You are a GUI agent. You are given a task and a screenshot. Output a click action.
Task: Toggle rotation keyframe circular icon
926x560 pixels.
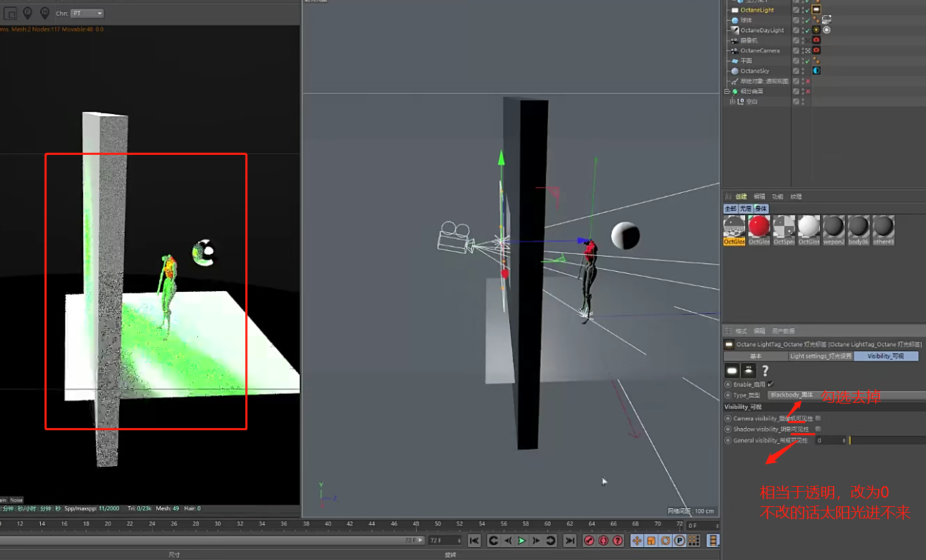tap(666, 541)
